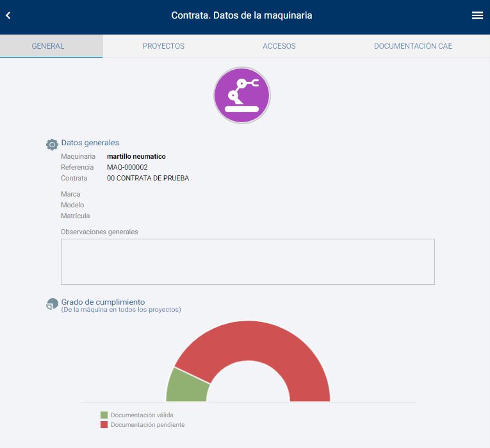The height and width of the screenshot is (448, 490).
Task: Toggle the Documentación pendiente legend label
Action: (147, 425)
